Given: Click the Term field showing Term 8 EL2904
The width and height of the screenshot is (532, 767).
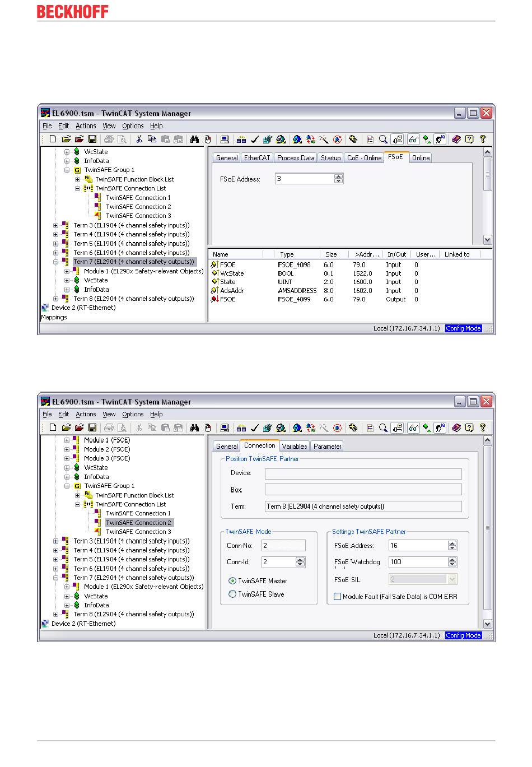Looking at the screenshot, I should point(363,506).
